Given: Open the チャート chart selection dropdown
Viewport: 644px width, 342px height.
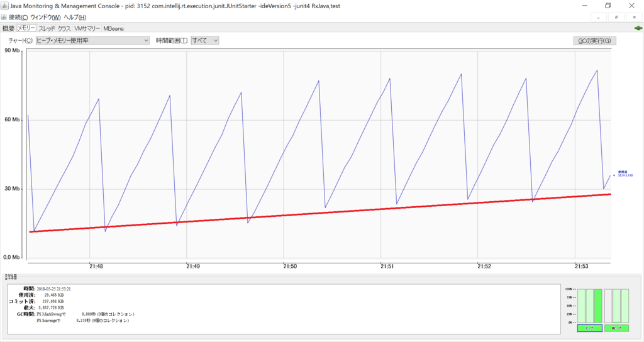Looking at the screenshot, I should coord(92,40).
